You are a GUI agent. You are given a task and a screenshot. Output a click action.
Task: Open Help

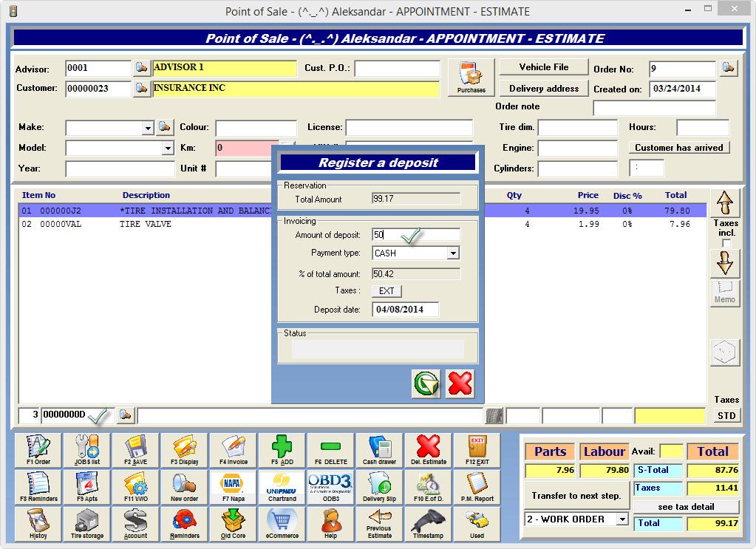click(x=331, y=524)
